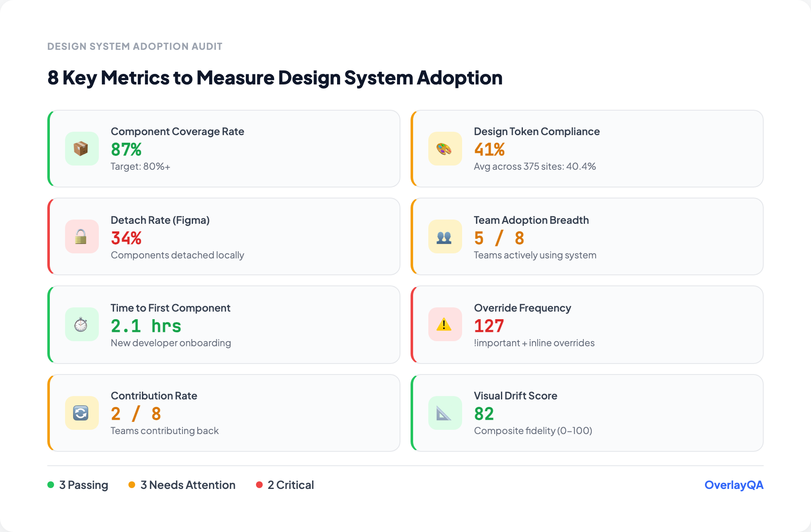
Task: Click the '8 Key Metrics' main heading
Action: [x=275, y=78]
